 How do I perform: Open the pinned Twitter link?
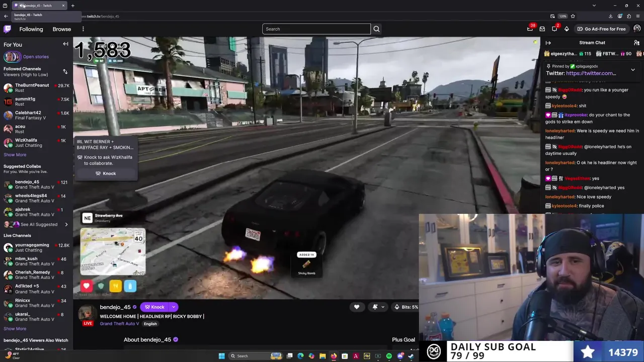591,73
